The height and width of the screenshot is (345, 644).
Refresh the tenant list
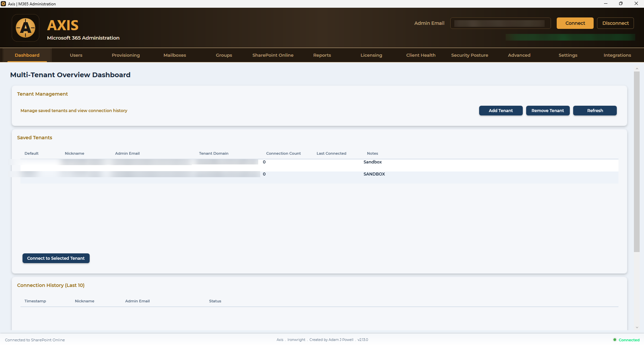(595, 111)
